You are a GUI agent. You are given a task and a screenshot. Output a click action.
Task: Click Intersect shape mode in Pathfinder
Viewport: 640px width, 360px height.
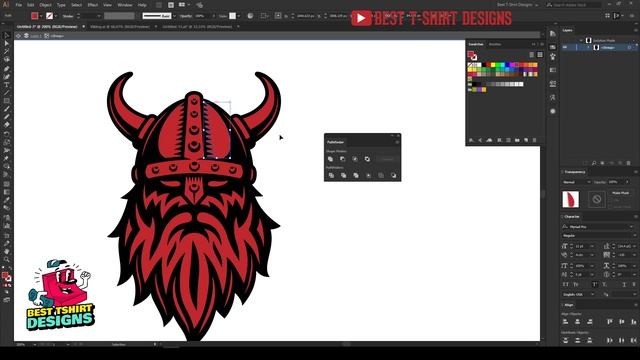click(x=355, y=159)
